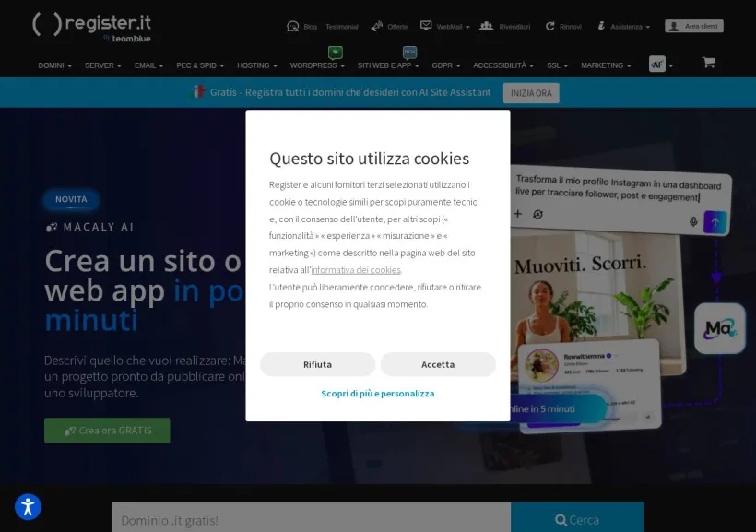Expand the WebMail dropdown

pos(453,27)
